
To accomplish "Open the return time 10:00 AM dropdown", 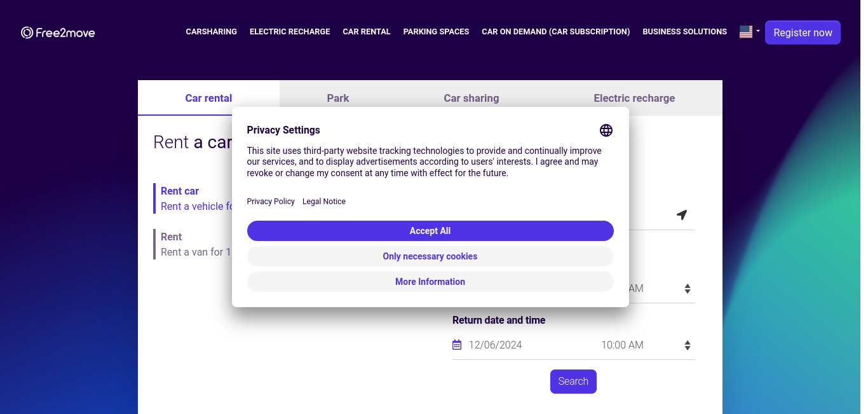I will [x=646, y=345].
